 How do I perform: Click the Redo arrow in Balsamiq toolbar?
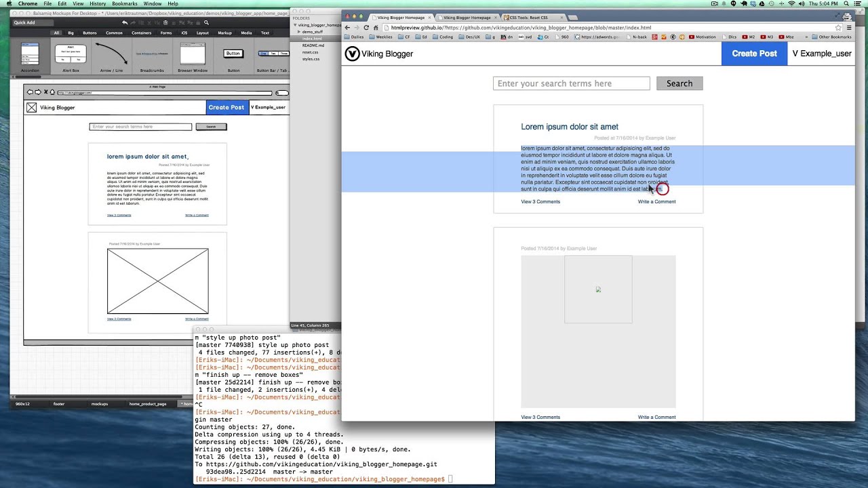(133, 22)
